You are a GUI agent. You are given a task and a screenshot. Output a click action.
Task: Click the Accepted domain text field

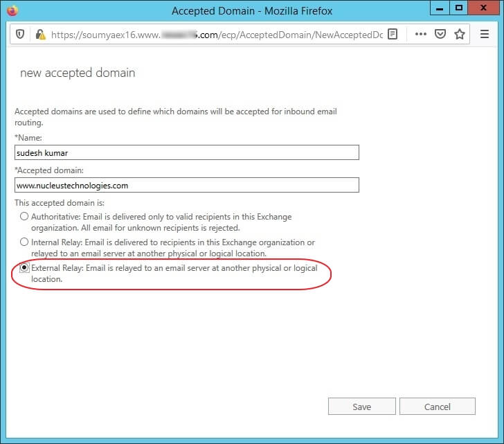187,185
